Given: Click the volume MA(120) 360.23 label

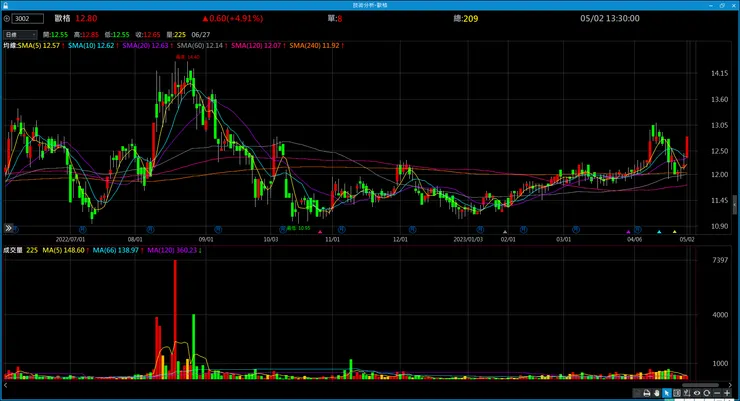Looking at the screenshot, I should pos(172,250).
